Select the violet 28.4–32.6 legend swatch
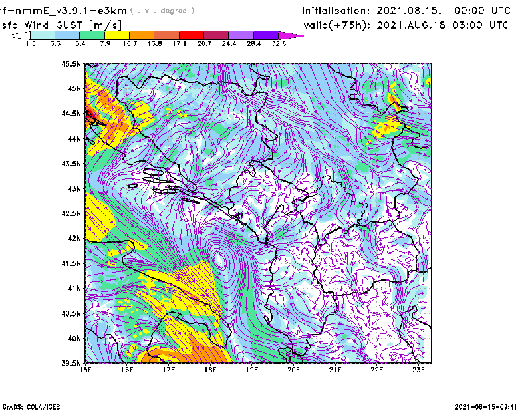 [266, 35]
